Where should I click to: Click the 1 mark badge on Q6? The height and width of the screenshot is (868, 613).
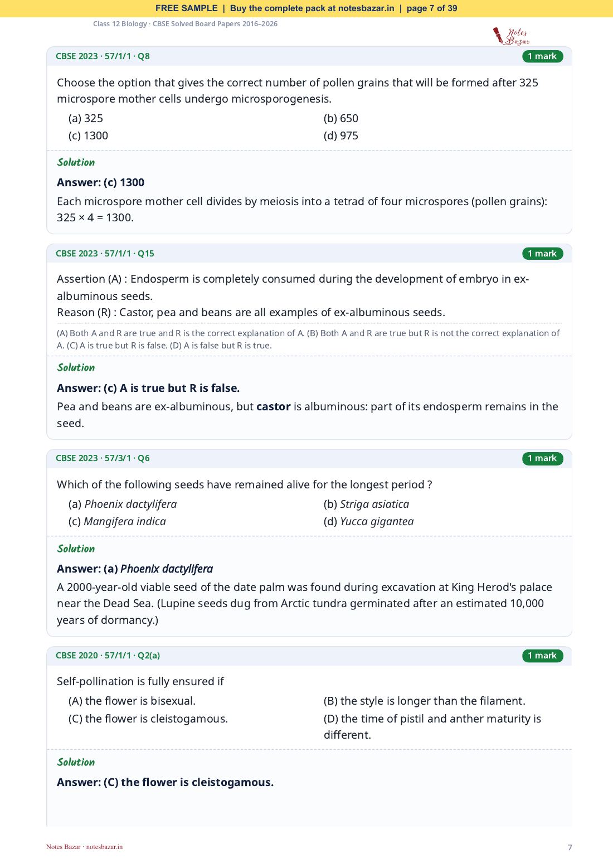(542, 458)
